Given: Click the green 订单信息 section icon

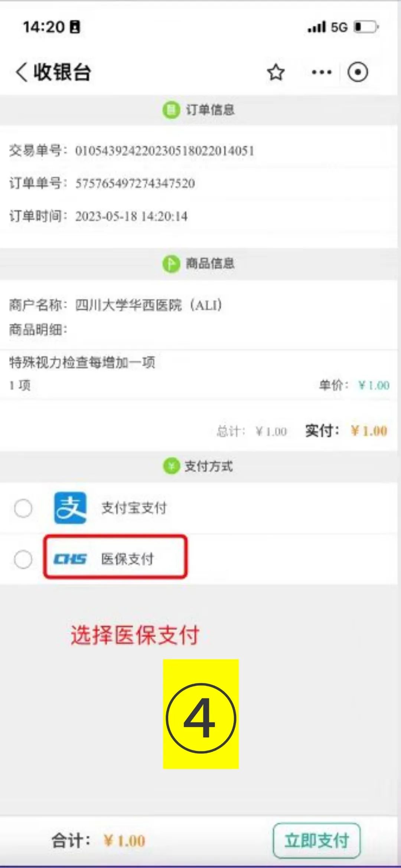Looking at the screenshot, I should coord(171,109).
